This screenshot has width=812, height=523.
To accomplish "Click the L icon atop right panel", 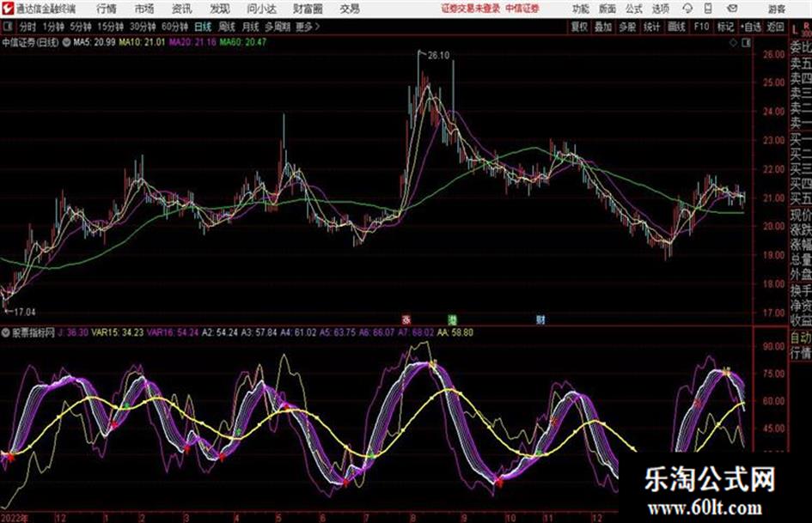I will [795, 30].
